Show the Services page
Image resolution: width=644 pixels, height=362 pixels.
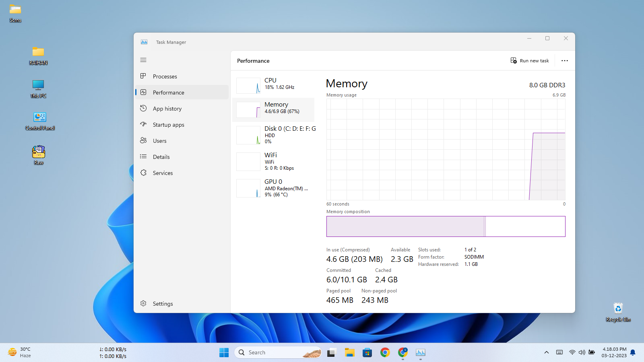pos(182,173)
